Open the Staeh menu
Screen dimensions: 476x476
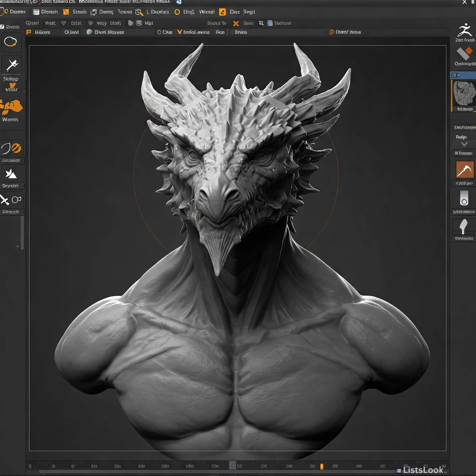(x=79, y=12)
